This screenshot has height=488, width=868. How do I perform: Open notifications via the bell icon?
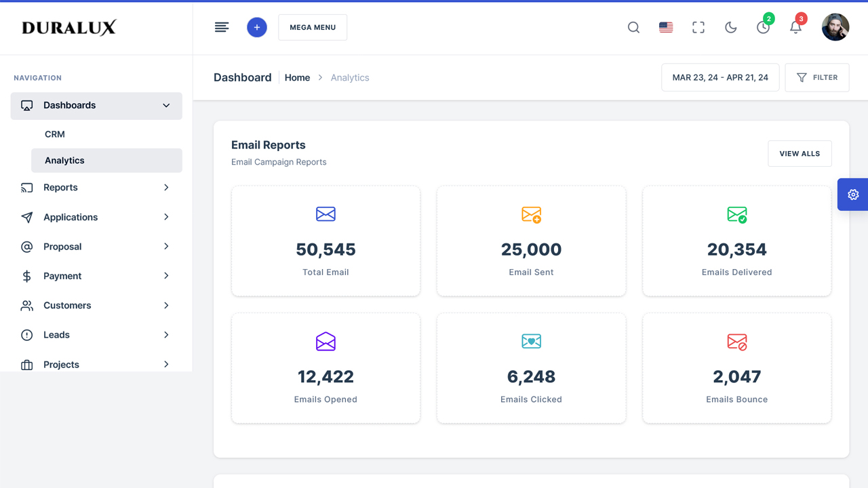(795, 27)
